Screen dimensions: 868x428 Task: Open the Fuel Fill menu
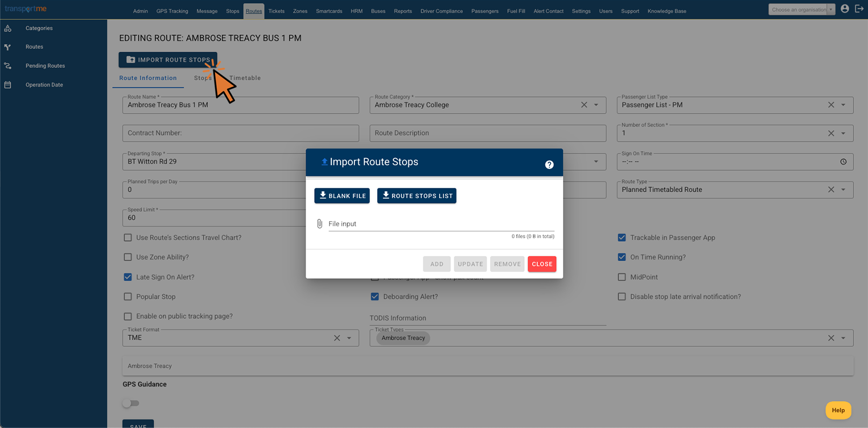516,11
